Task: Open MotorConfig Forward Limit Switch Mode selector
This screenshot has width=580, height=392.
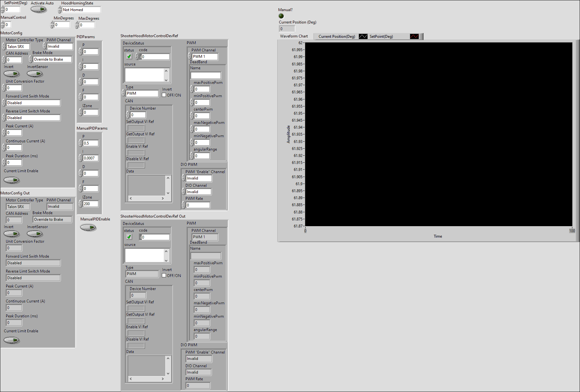Action: 33,103
